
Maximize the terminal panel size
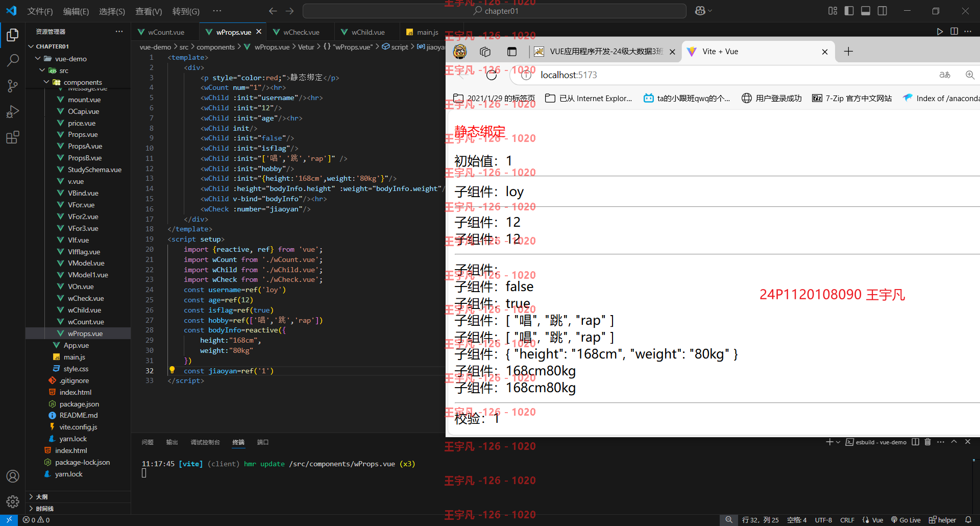pos(954,442)
